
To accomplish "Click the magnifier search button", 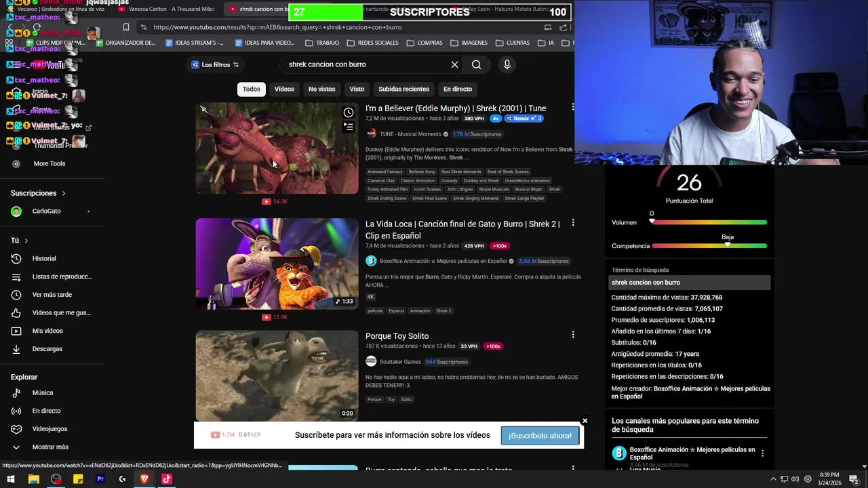I will pos(477,64).
